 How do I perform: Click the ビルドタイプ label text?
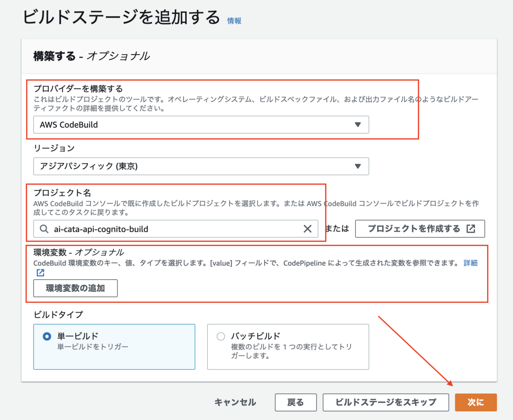click(x=58, y=314)
